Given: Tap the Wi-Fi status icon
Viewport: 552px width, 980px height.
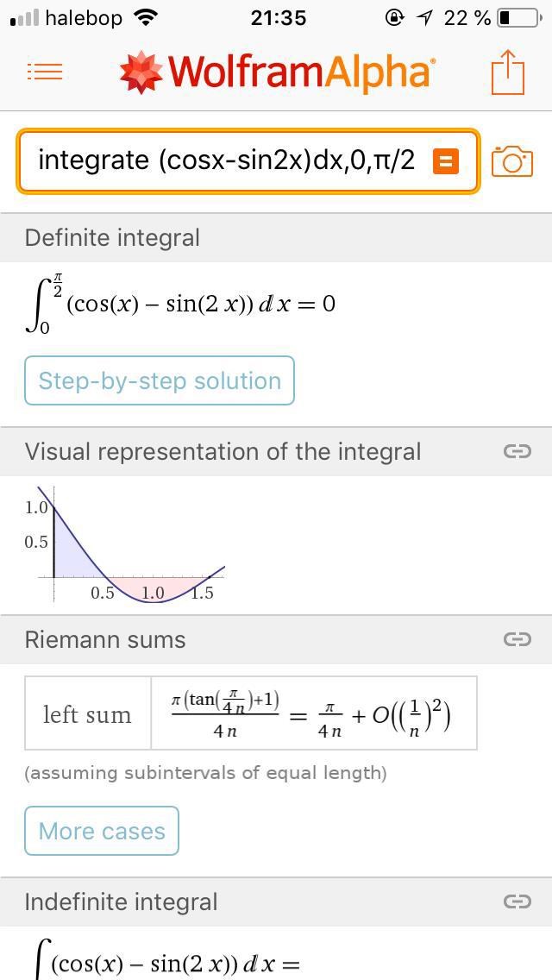Looking at the screenshot, I should click(x=147, y=17).
